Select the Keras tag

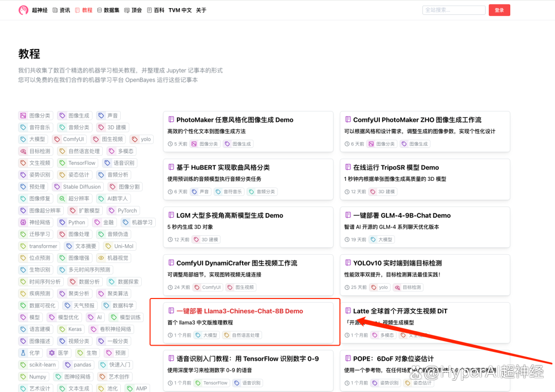[71, 329]
